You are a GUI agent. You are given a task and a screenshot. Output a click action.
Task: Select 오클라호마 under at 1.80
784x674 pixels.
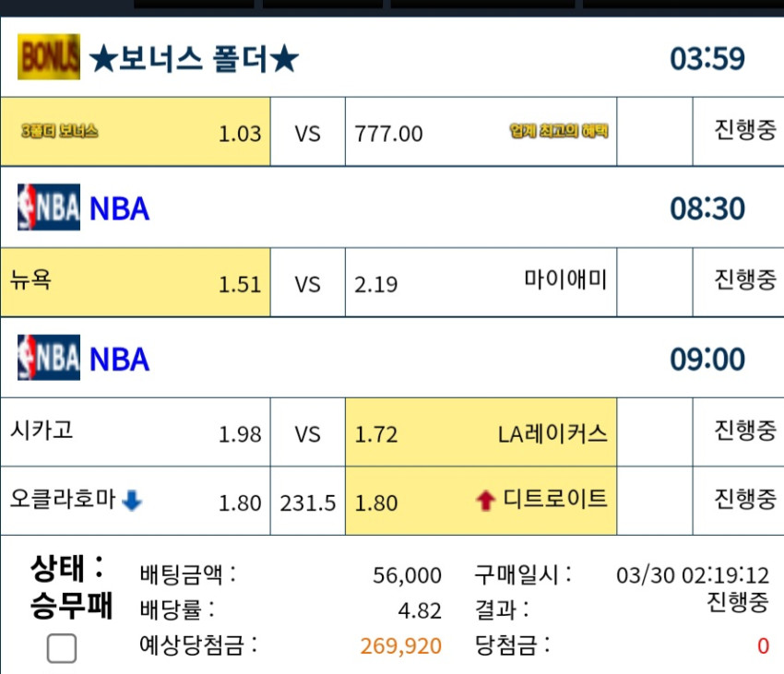136,501
